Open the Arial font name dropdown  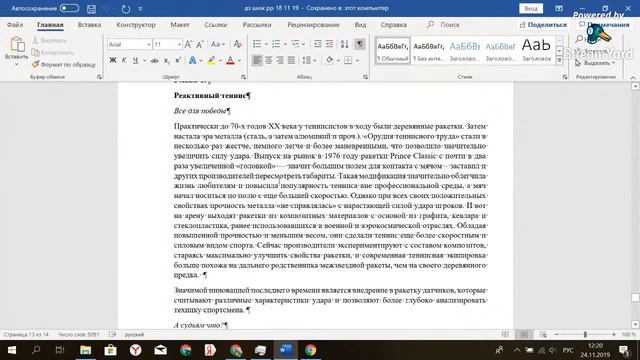pyautogui.click(x=149, y=44)
